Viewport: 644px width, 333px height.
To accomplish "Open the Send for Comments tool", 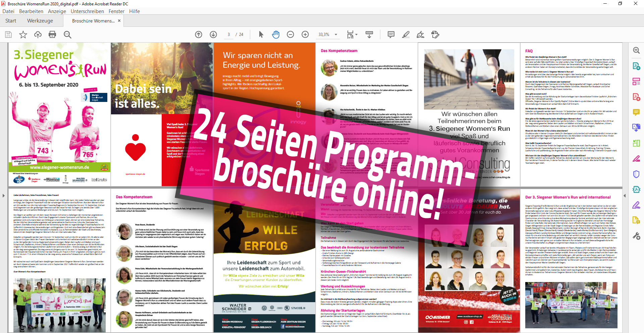I will 636,220.
